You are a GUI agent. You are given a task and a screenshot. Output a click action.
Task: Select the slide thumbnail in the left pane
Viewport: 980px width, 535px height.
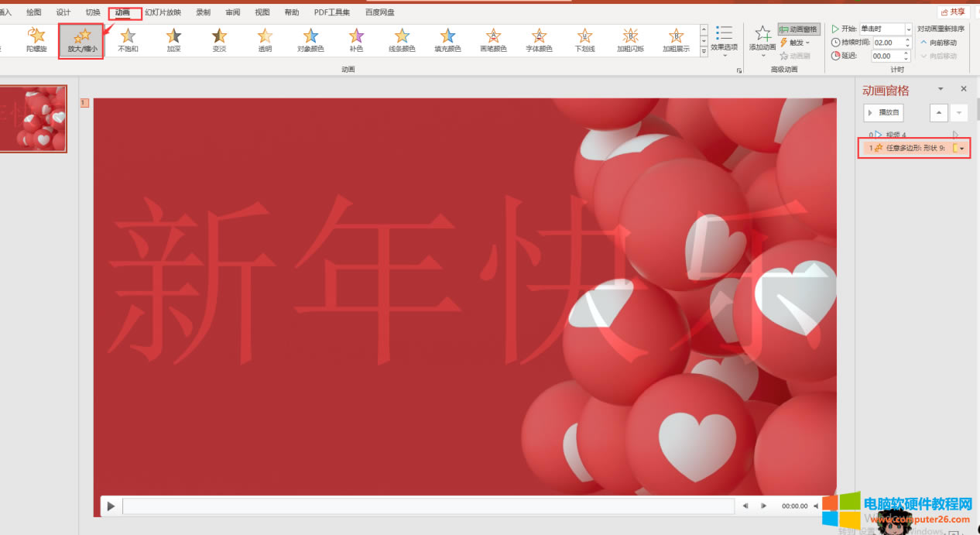[x=33, y=118]
